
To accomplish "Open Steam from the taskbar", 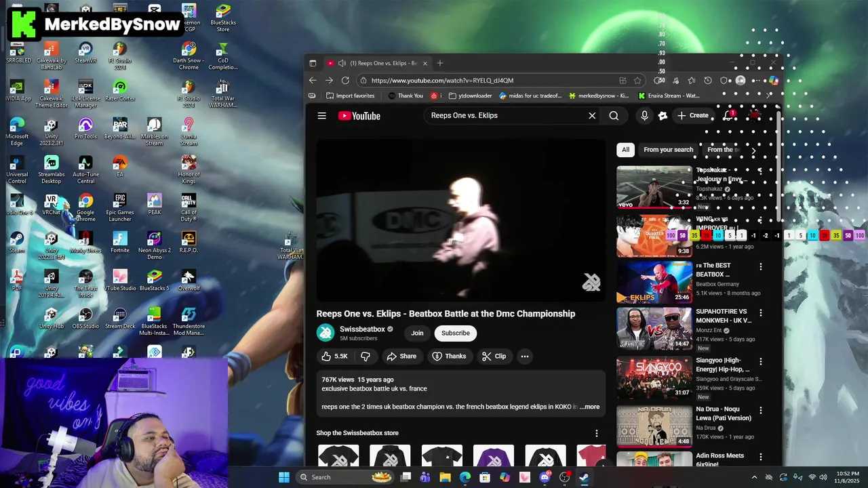I will point(584,477).
